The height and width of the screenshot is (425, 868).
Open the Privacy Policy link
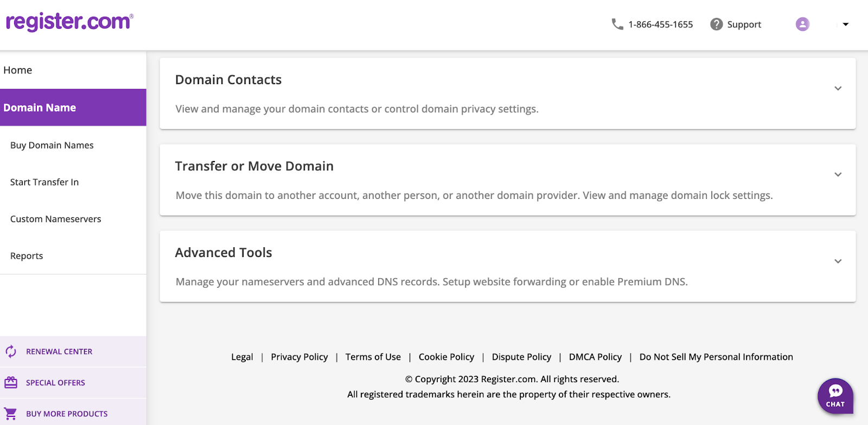(299, 357)
